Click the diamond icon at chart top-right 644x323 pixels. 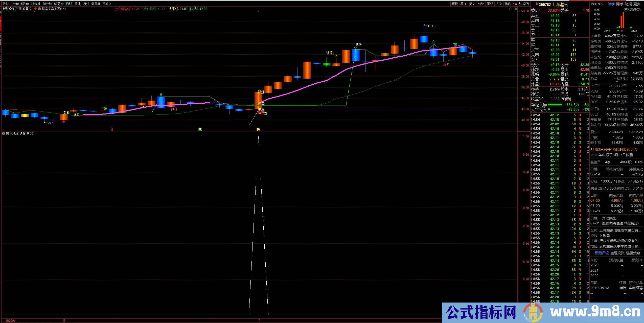point(510,9)
